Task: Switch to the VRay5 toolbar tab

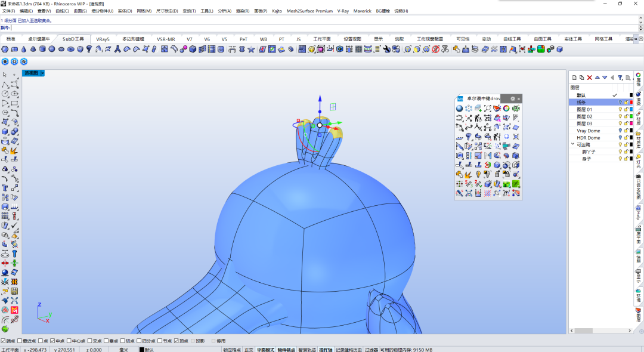Action: (103, 39)
